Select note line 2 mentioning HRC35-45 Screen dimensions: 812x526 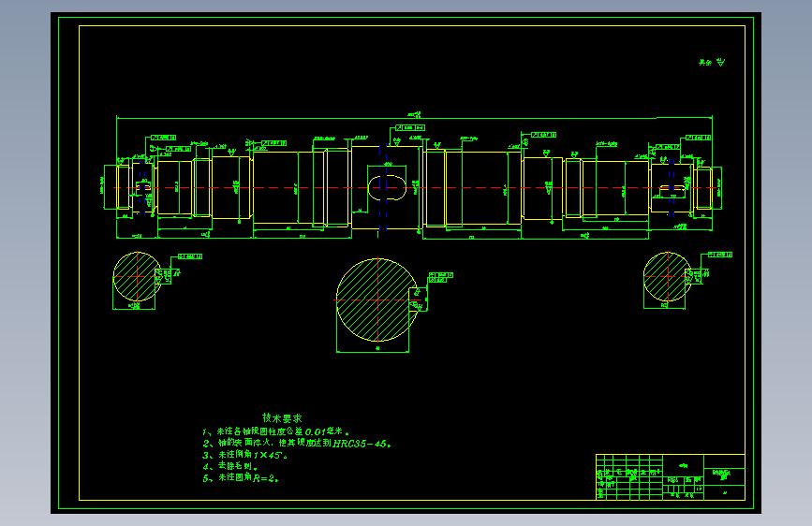click(297, 443)
